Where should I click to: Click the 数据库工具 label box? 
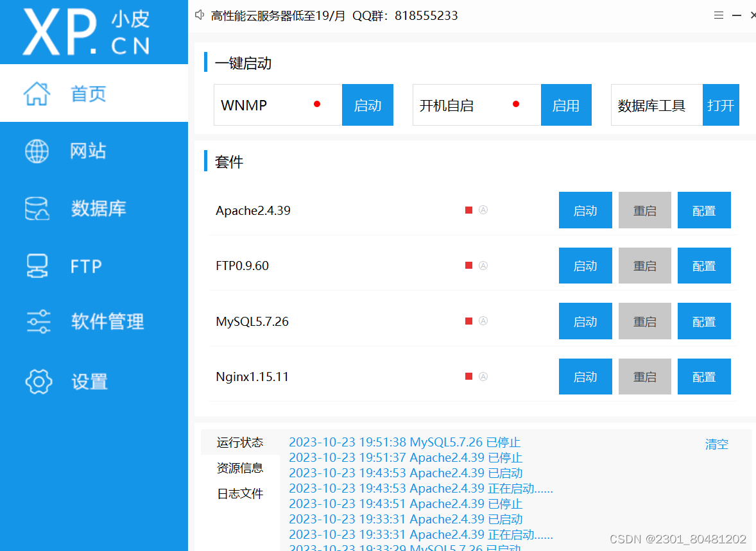click(657, 105)
